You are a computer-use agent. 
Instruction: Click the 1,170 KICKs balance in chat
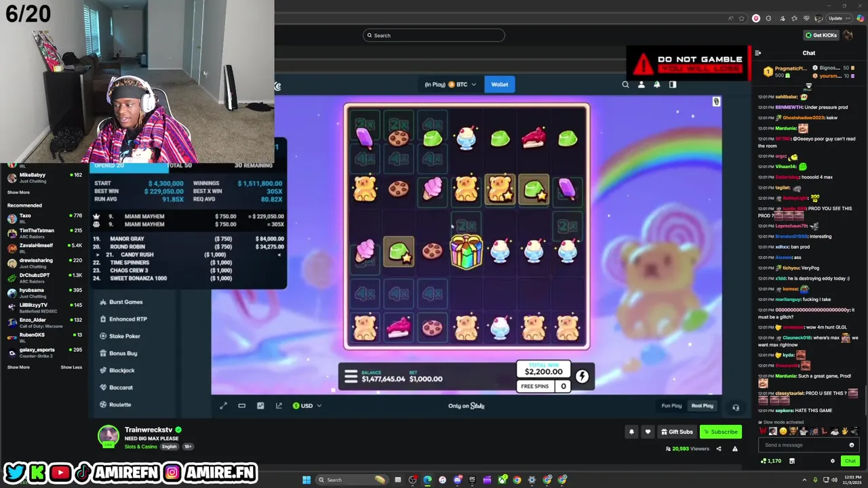point(772,461)
